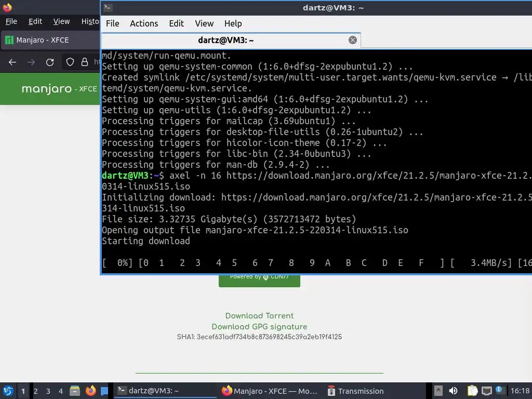Click the Firefox icon in window title

[7, 7]
